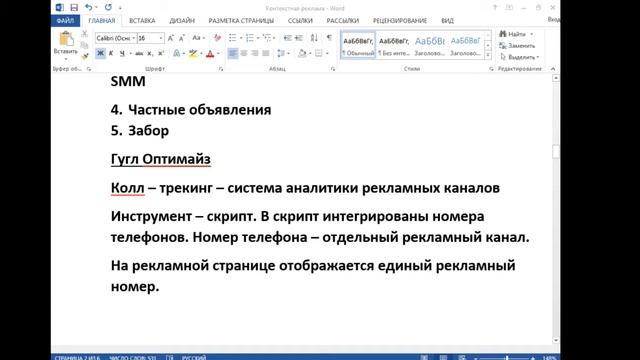
Task: Switch to the ВСТАВКА tab
Action: click(x=142, y=20)
